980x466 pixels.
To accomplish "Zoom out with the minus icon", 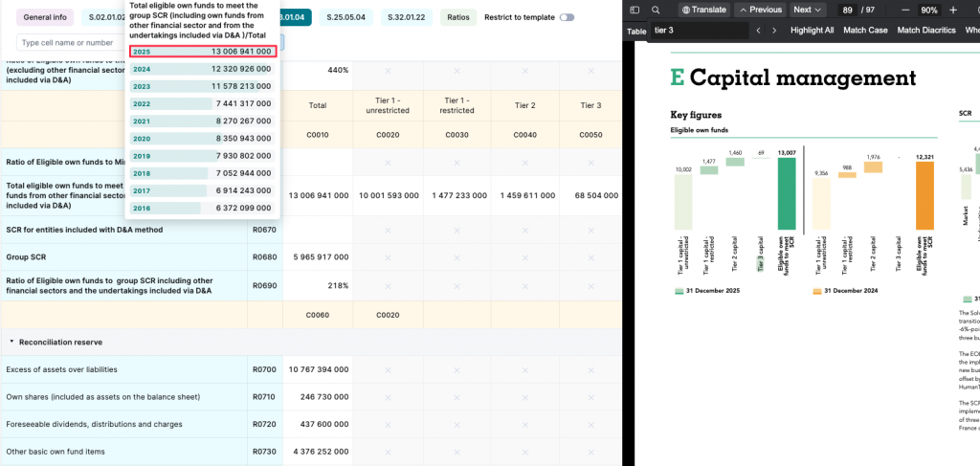I will [903, 10].
